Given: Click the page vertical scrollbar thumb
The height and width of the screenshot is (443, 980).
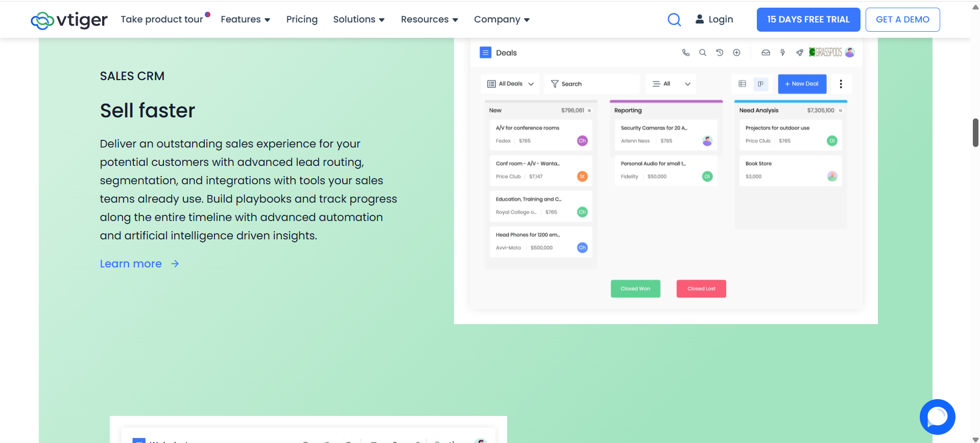Looking at the screenshot, I should click(x=975, y=133).
